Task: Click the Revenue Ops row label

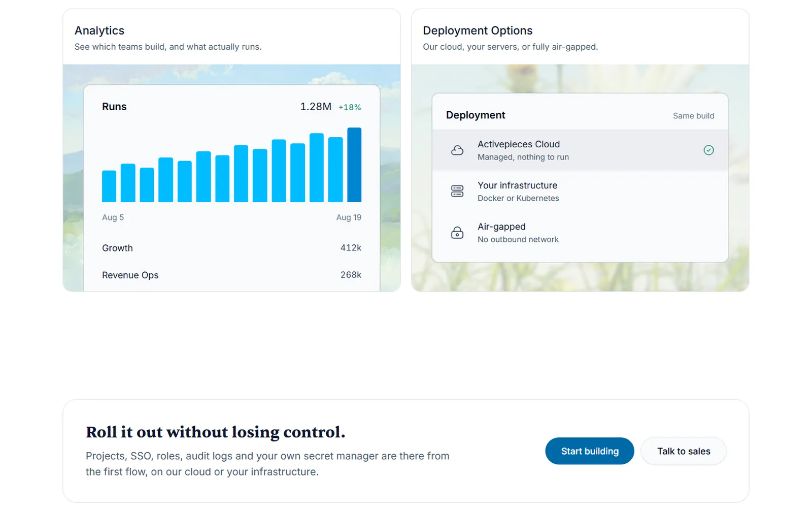Action: pos(130,275)
